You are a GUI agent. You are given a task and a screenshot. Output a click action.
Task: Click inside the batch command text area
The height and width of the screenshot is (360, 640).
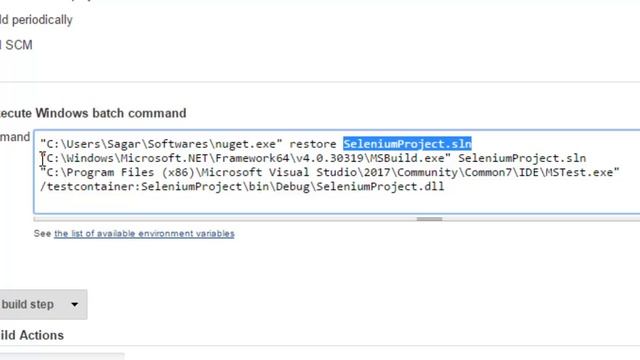[337, 172]
